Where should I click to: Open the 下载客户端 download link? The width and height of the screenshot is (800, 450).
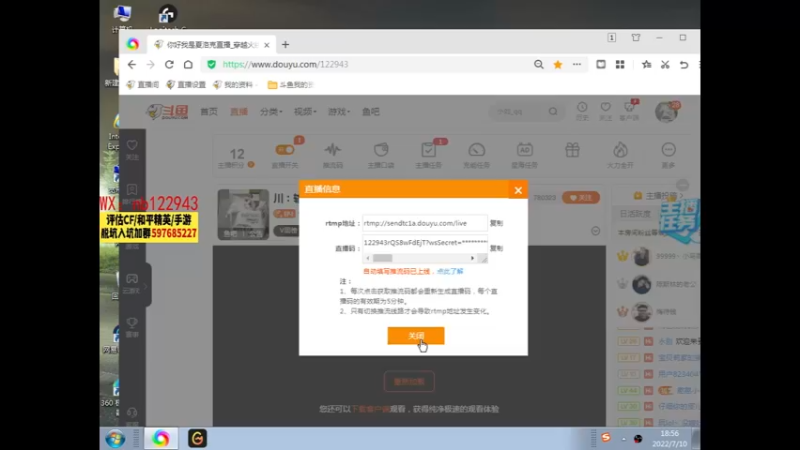coord(370,409)
